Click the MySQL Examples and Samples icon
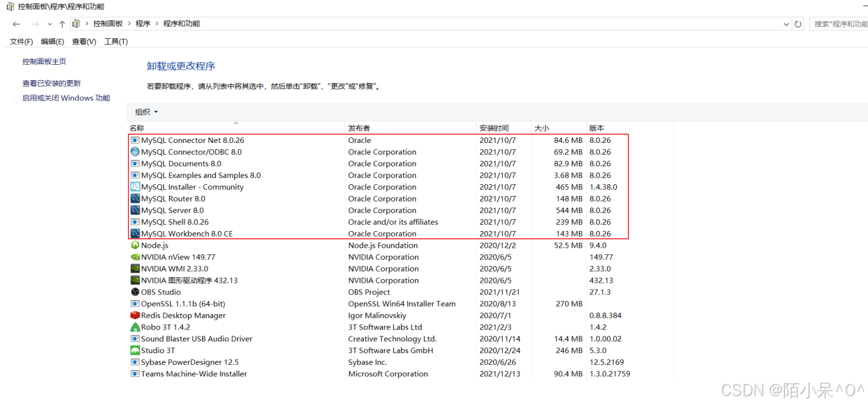The image size is (868, 406). click(135, 176)
